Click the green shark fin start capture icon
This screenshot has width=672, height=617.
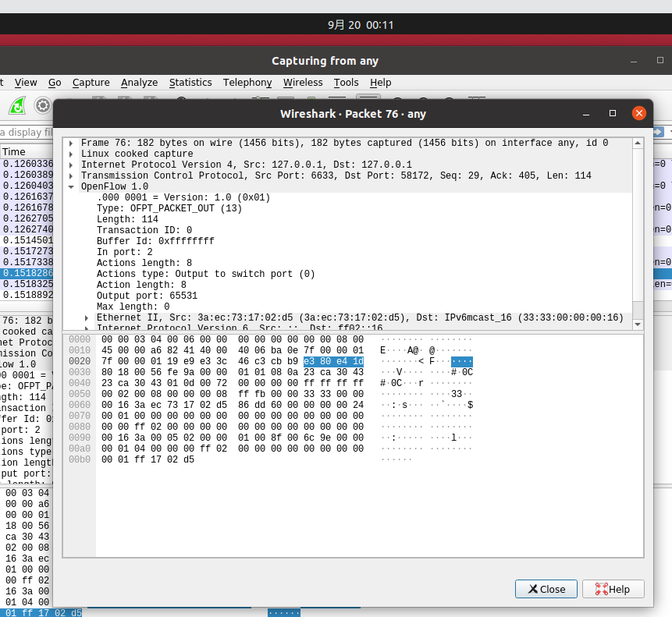(x=18, y=105)
